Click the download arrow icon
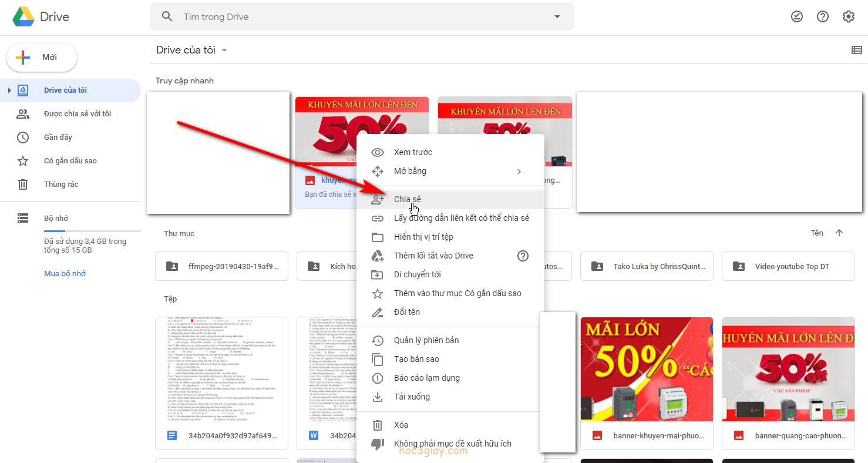The height and width of the screenshot is (463, 868). coord(378,397)
